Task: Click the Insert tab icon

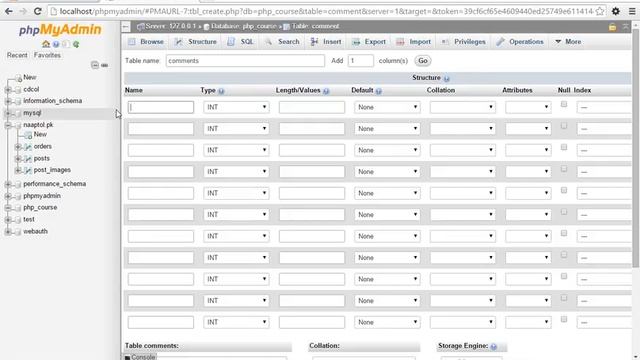Action: tap(314, 42)
